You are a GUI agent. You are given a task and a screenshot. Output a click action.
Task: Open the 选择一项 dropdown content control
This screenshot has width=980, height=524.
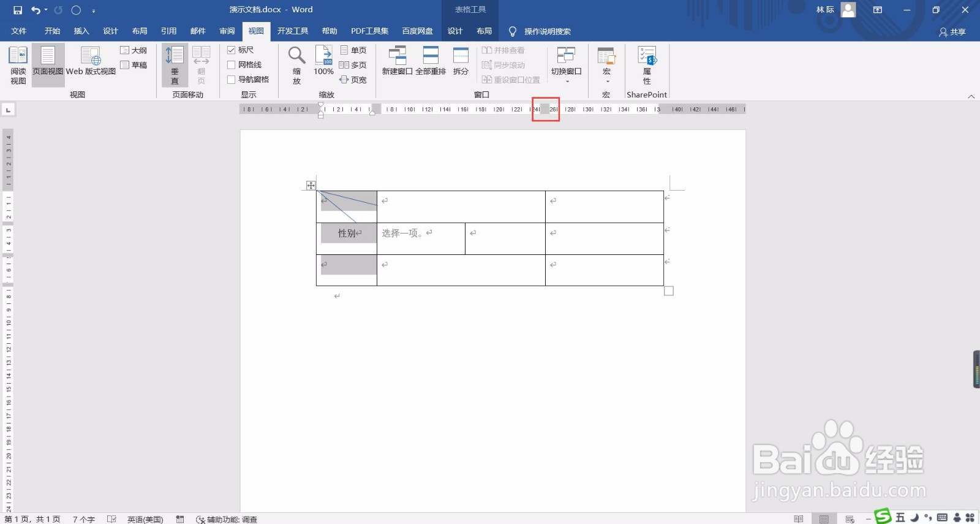(x=402, y=233)
